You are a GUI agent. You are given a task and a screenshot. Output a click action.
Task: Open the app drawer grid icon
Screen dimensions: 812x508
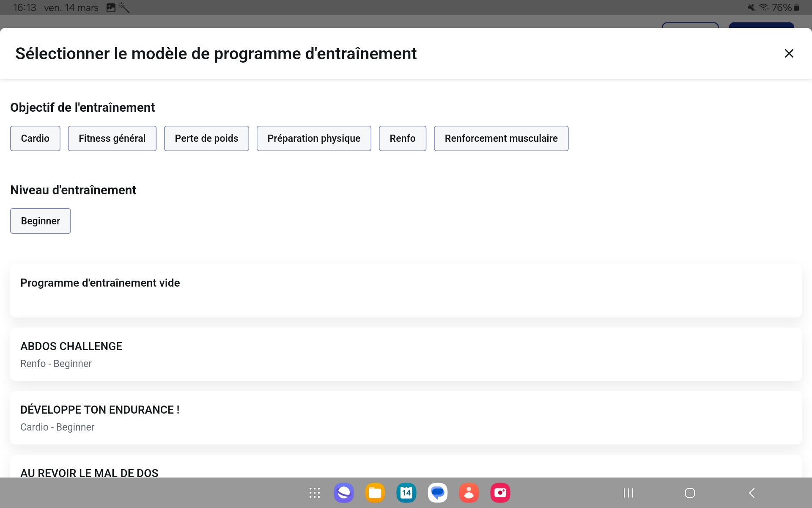(x=315, y=493)
